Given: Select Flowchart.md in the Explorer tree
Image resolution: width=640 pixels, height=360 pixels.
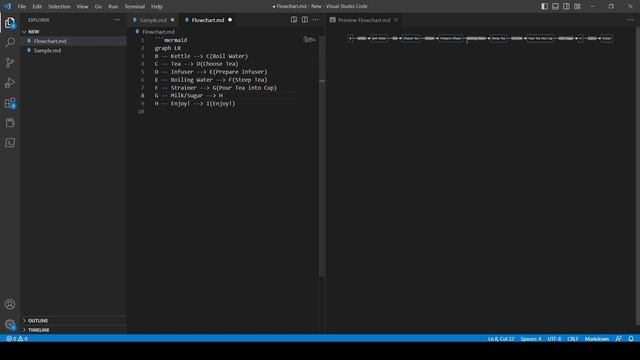Looking at the screenshot, I should [73, 41].
